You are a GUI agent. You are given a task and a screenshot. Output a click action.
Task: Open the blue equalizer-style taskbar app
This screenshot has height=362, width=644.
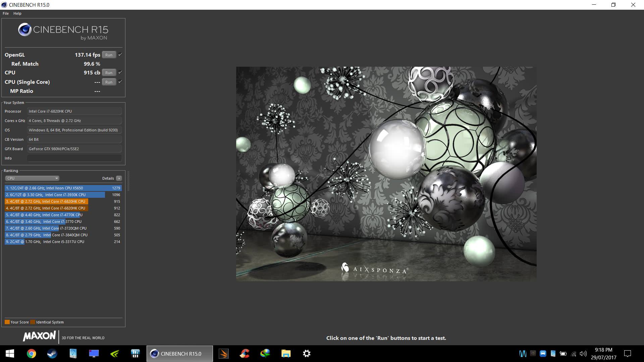pos(135,354)
